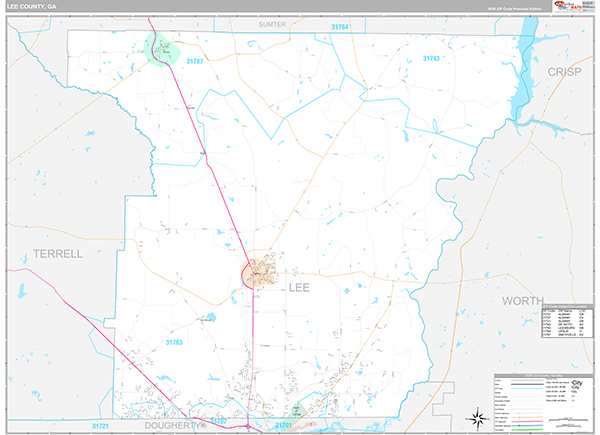Screen dimensions: 600x435
Task: Click the TERRELL county label
Action: tap(58, 254)
